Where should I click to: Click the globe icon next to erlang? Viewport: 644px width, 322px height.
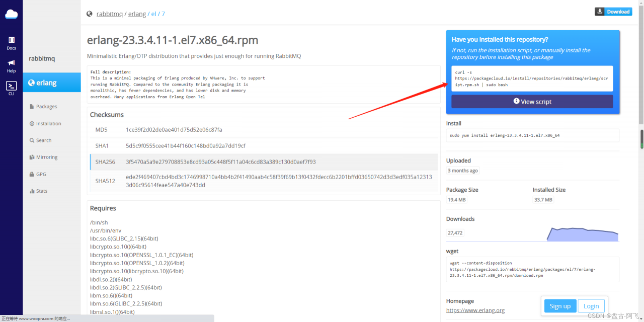(x=31, y=83)
